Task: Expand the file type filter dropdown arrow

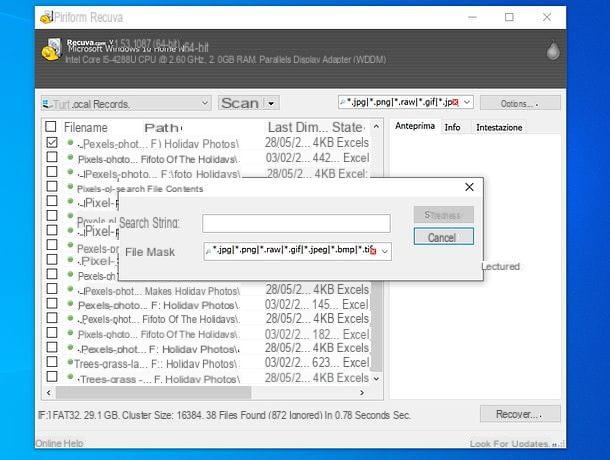Action: click(467, 102)
